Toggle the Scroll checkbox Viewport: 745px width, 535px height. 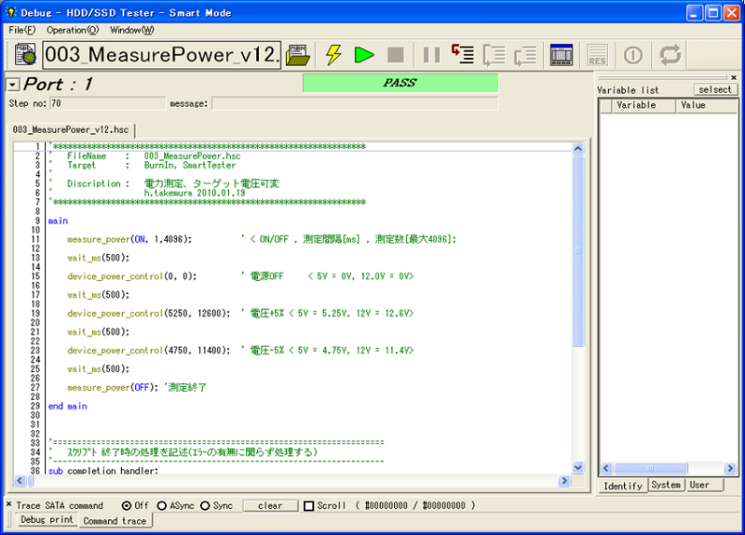(x=309, y=506)
